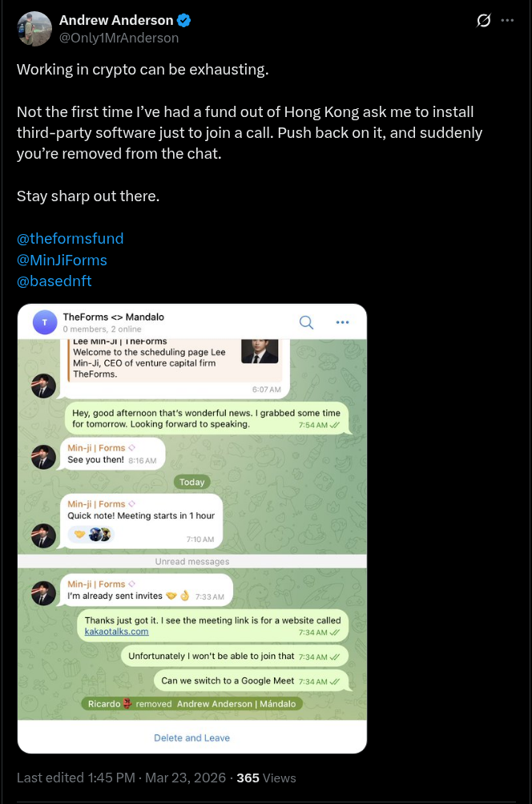Click the Today date divider in chat
Viewport: 532px width, 804px height.
click(192, 483)
